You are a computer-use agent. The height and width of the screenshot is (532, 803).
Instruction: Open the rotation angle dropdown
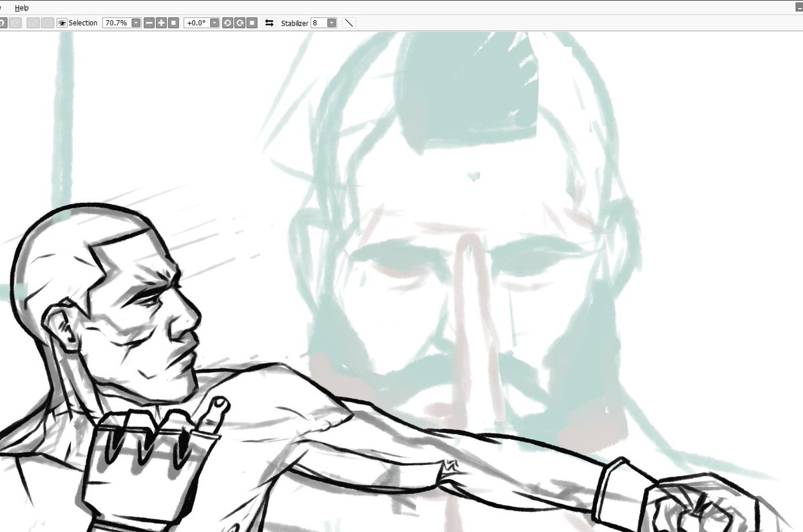tap(214, 22)
